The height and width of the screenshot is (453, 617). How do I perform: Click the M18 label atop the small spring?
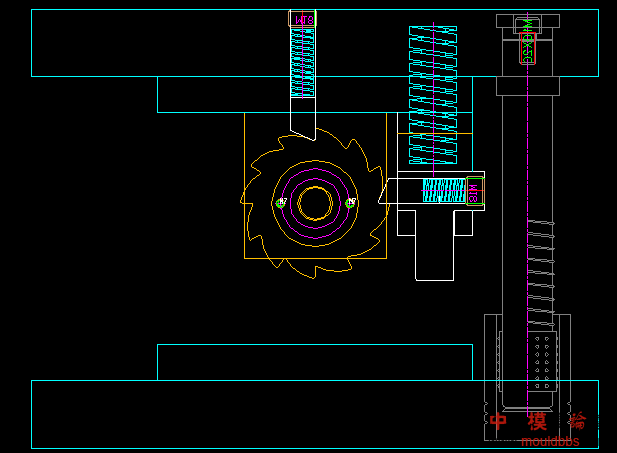coord(304,19)
